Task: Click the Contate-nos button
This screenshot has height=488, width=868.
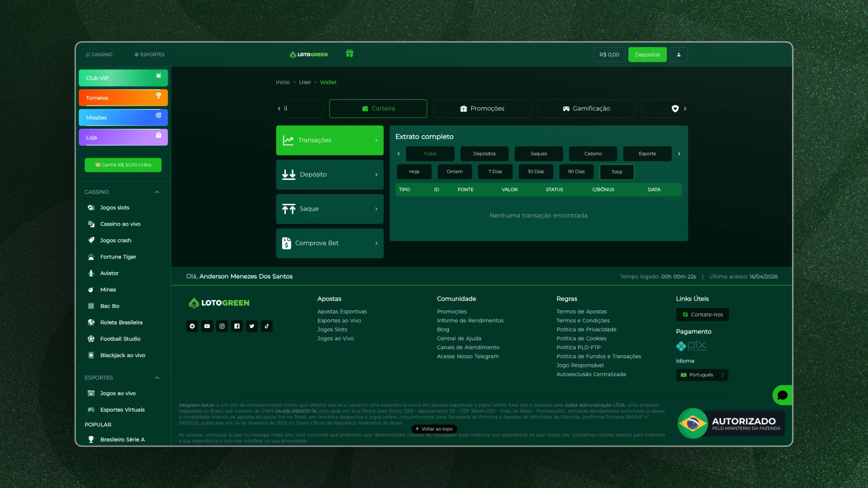Action: [x=702, y=314]
